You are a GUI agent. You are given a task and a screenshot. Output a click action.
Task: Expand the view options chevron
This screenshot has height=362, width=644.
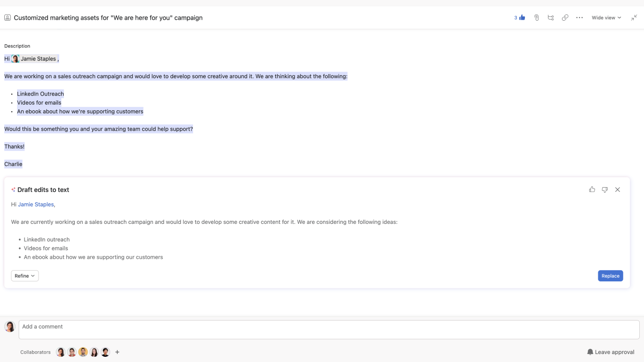coord(618,17)
